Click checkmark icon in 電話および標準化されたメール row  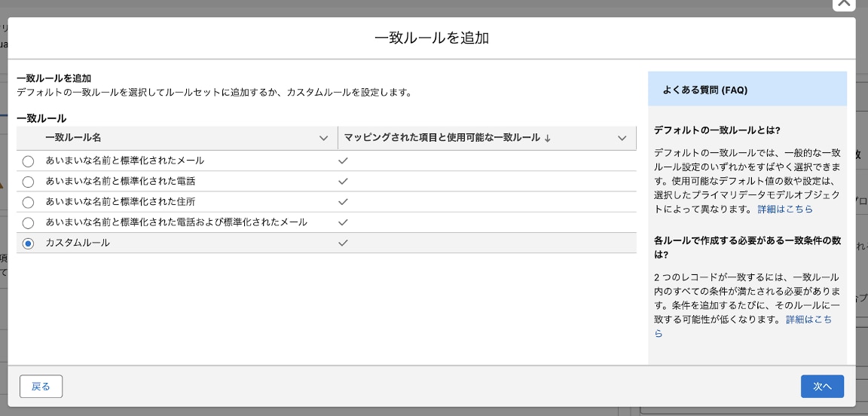343,222
